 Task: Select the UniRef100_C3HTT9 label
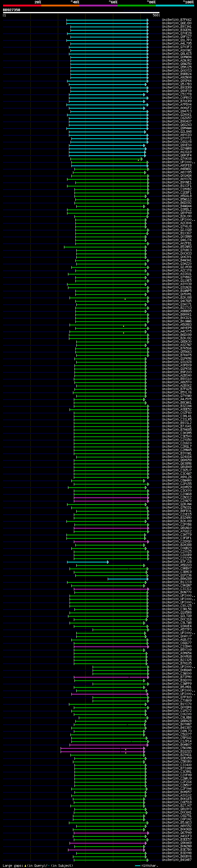point(177,535)
